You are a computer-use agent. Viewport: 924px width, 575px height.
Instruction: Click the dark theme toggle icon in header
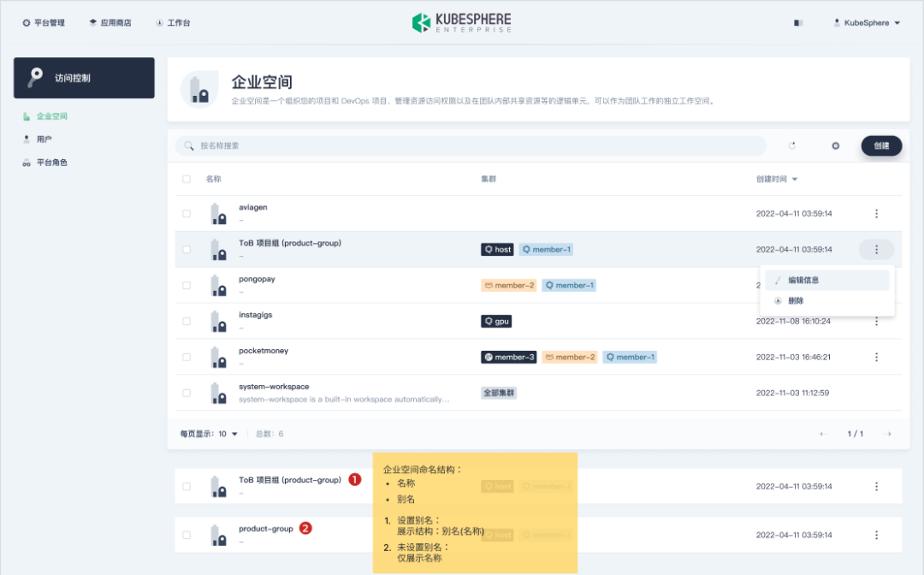tap(798, 23)
